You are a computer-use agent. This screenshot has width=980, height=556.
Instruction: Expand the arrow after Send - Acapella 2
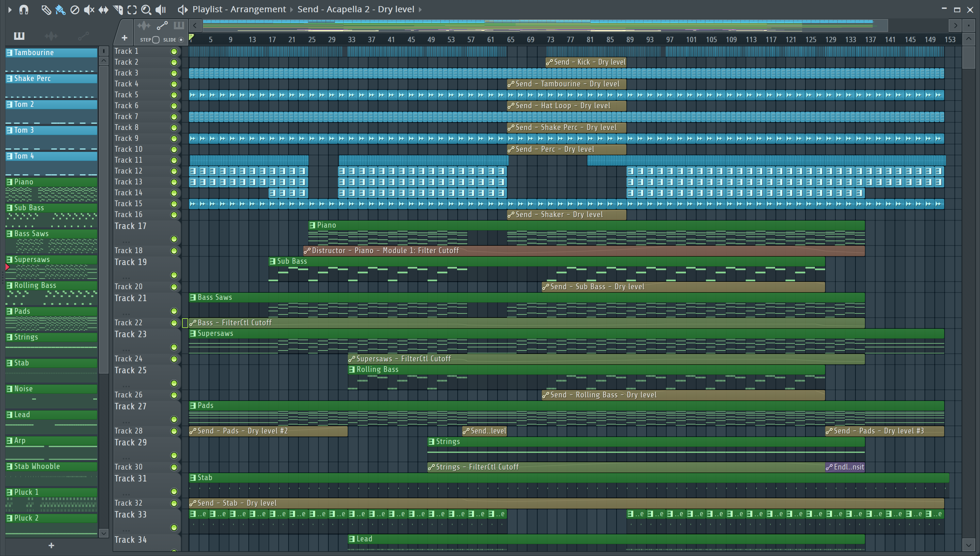click(x=420, y=10)
